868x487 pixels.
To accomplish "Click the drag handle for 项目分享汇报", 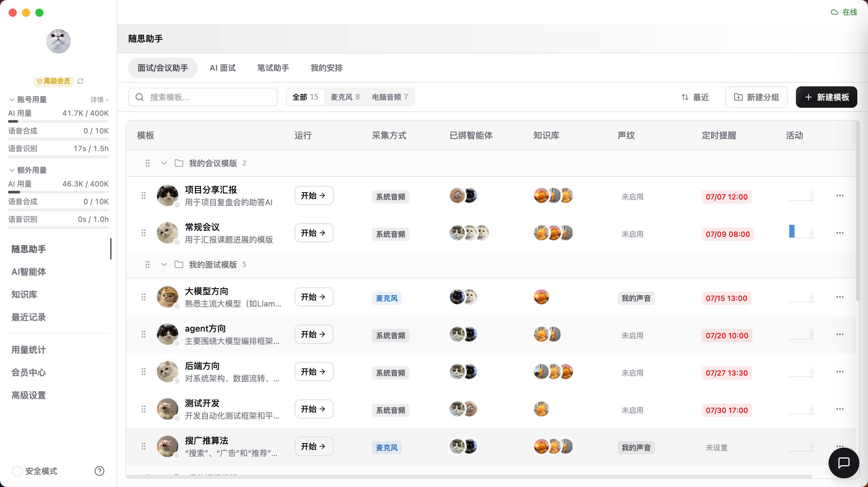I will coord(143,195).
